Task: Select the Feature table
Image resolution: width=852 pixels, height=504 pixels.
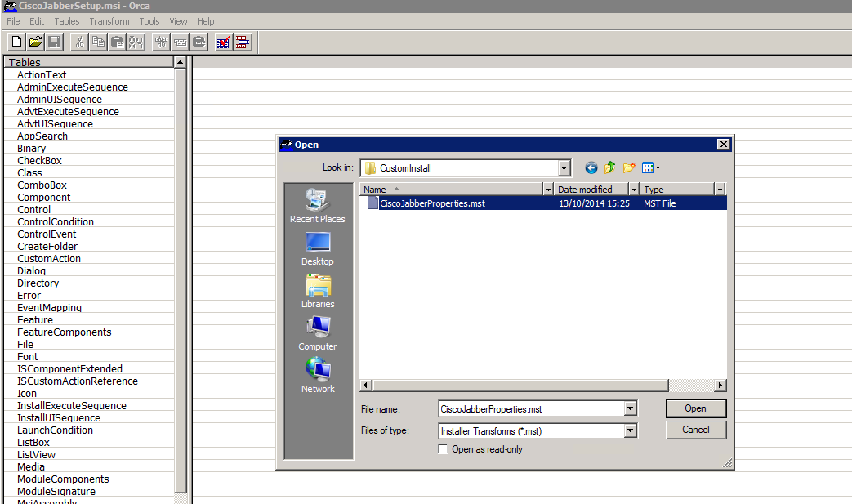Action: [35, 320]
